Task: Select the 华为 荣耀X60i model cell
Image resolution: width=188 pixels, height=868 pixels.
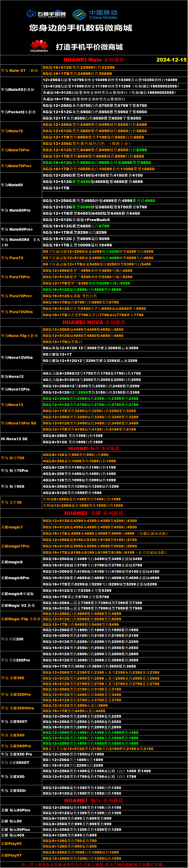Action: click(21, 791)
